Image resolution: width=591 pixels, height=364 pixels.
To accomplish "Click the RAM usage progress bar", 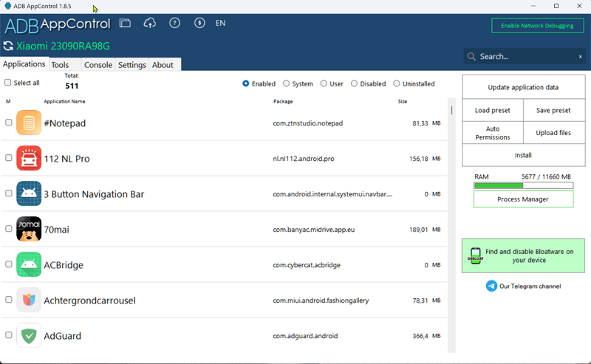I will 523,185.
